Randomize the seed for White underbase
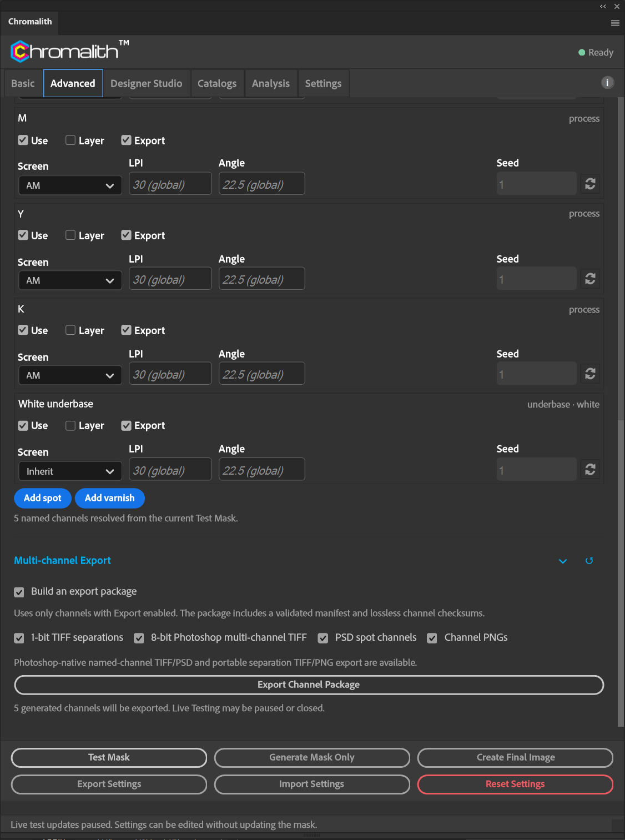This screenshot has height=840, width=625. click(x=590, y=470)
